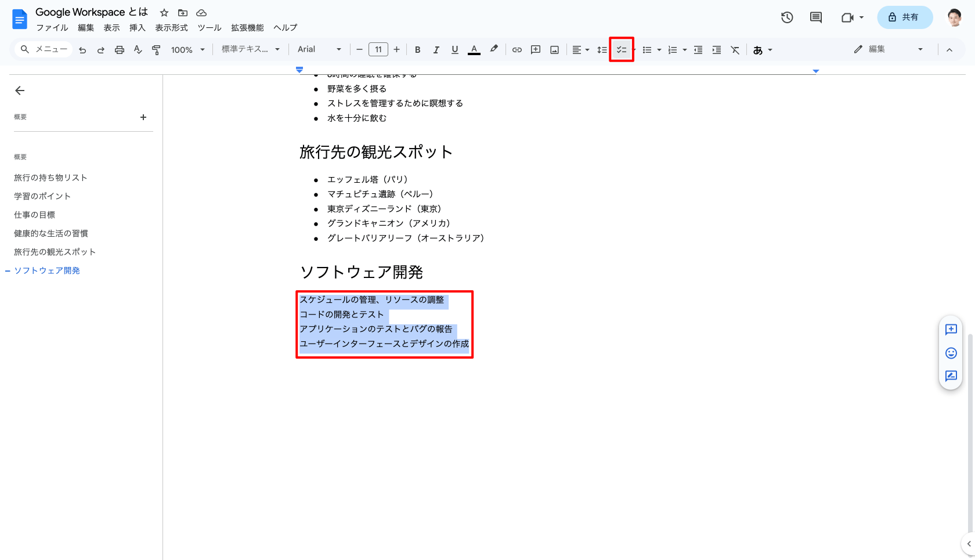Add a summary with plus icon

pyautogui.click(x=143, y=117)
